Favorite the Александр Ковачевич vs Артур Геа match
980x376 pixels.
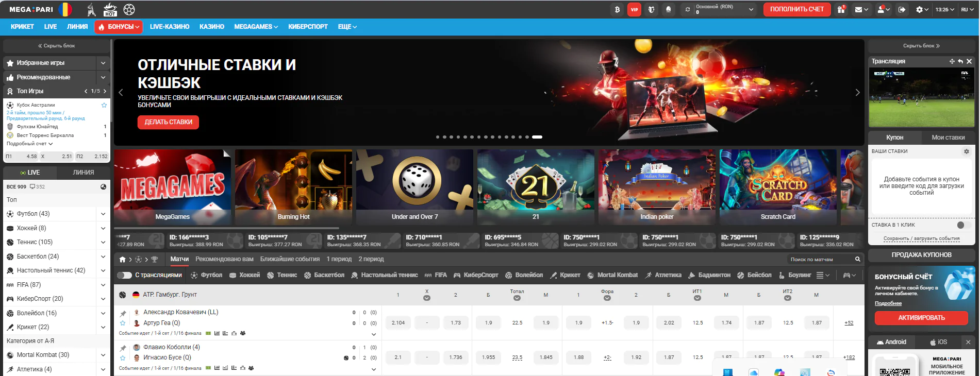[x=123, y=323]
